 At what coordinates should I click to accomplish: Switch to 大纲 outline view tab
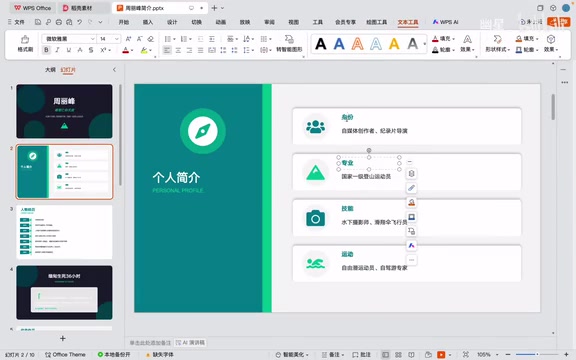pyautogui.click(x=50, y=69)
